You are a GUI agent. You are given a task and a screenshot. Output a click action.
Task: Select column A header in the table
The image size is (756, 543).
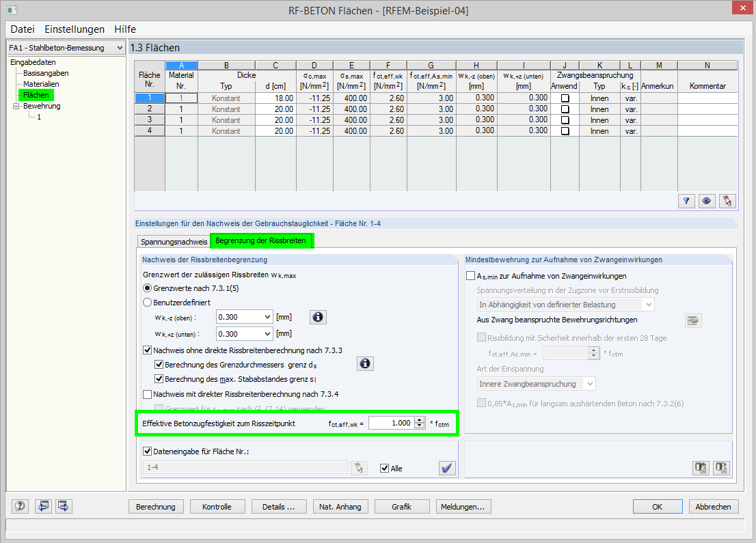point(181,66)
